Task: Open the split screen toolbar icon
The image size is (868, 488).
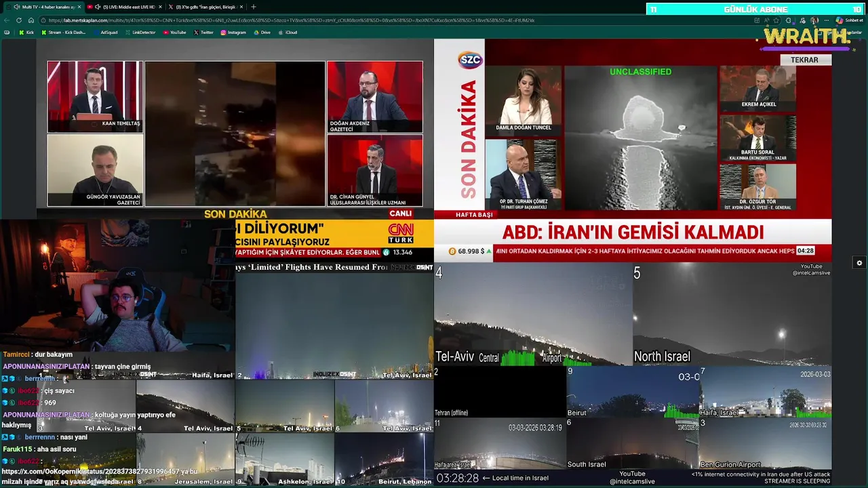Action: click(x=757, y=20)
